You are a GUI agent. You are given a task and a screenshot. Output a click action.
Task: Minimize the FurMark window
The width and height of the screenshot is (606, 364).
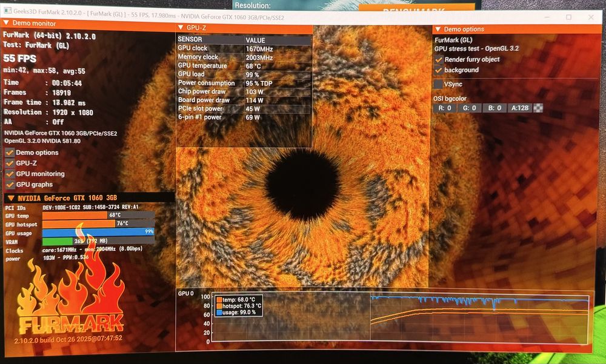[x=547, y=17]
